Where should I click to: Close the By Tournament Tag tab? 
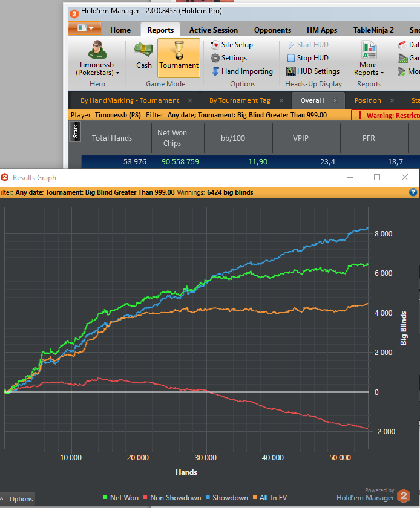[x=281, y=100]
